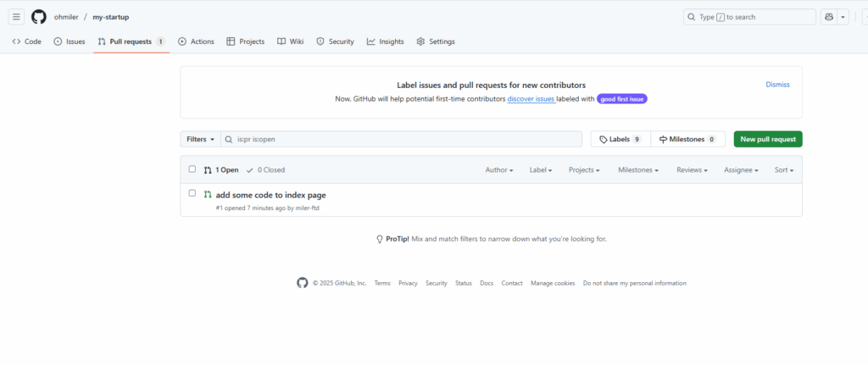Switch to the Issues tab
Screen dimensions: 868x365
coord(70,41)
